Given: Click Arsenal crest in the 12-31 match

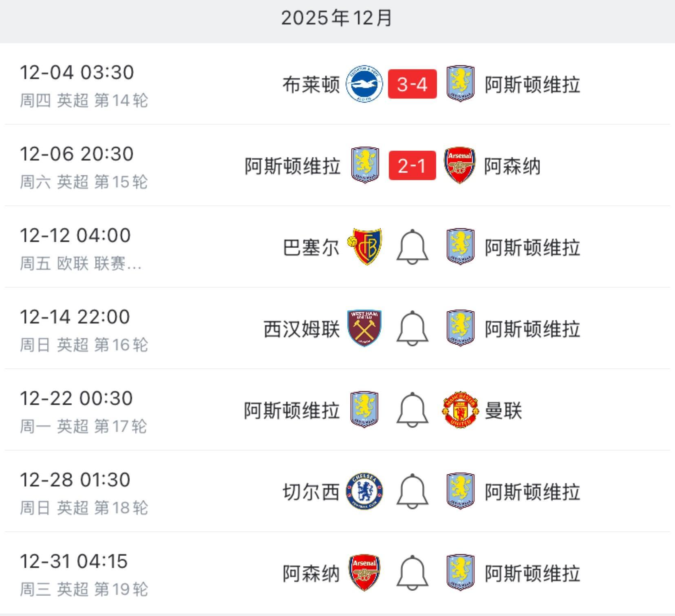Looking at the screenshot, I should coord(364,573).
